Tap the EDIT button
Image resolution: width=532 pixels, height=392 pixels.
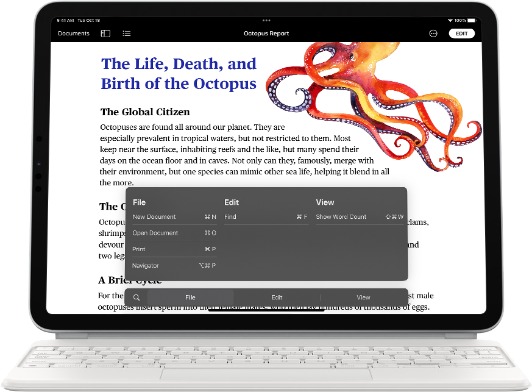pos(461,34)
